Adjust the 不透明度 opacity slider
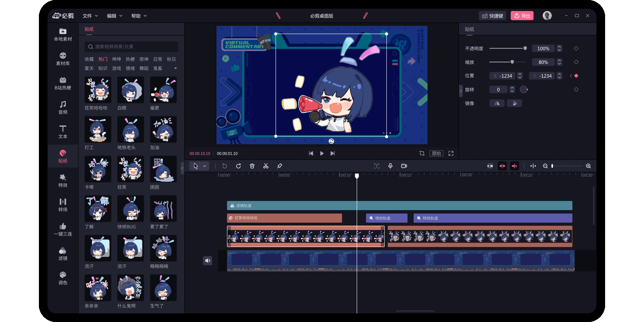Image resolution: width=644 pixels, height=322 pixels. tap(508, 48)
